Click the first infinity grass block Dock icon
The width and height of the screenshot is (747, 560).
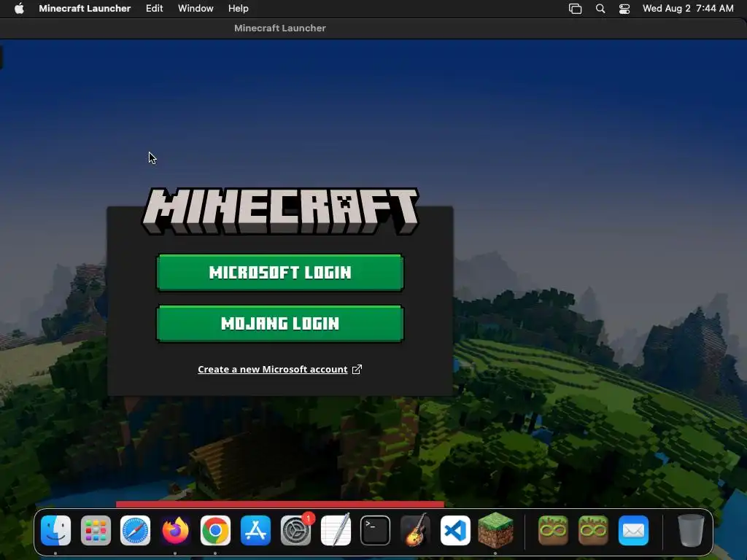[553, 531]
